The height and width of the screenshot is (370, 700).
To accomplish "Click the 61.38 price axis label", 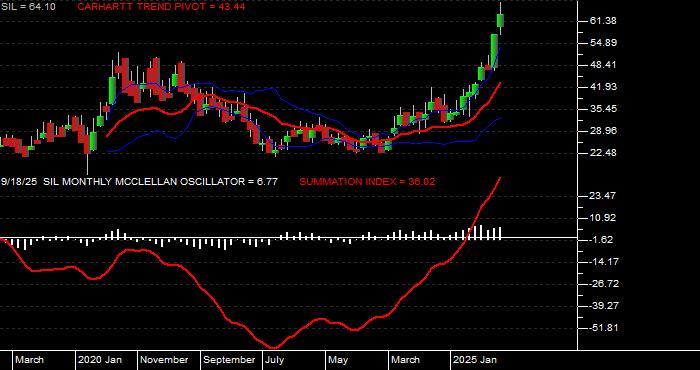I will click(603, 21).
